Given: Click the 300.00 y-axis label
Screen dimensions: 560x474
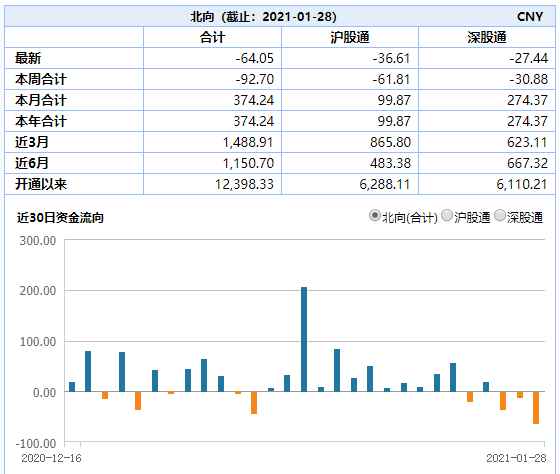Looking at the screenshot, I should tap(38, 241).
